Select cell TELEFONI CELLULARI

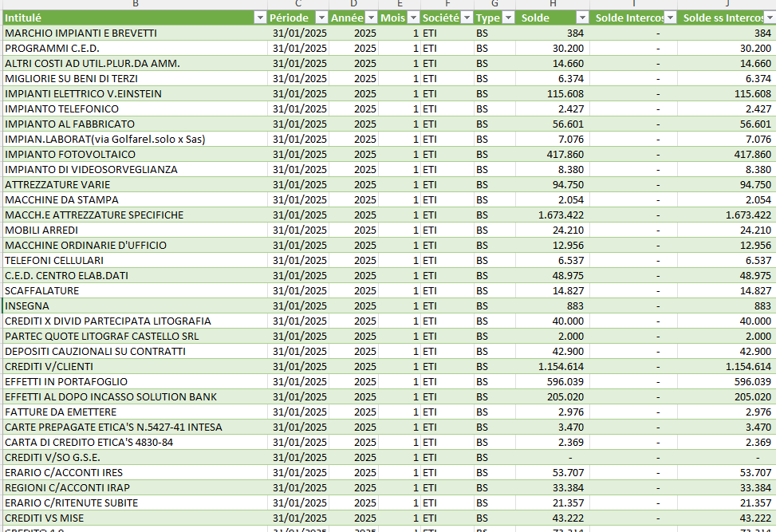(135, 260)
